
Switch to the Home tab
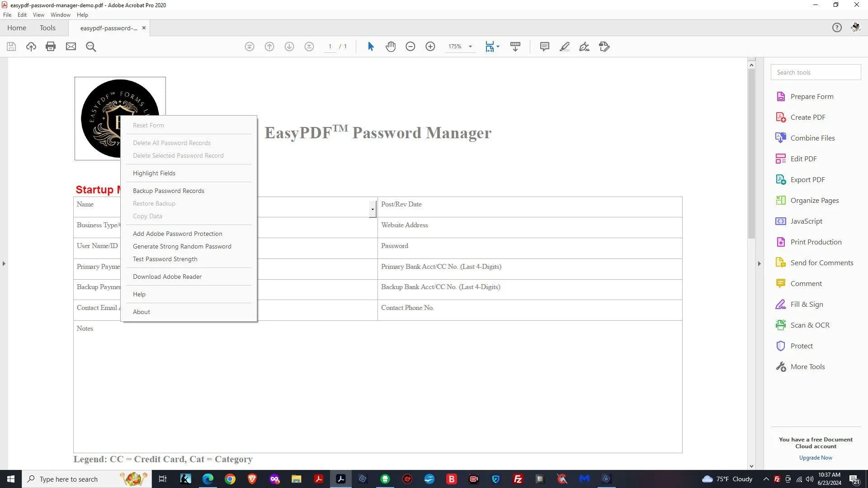17,28
